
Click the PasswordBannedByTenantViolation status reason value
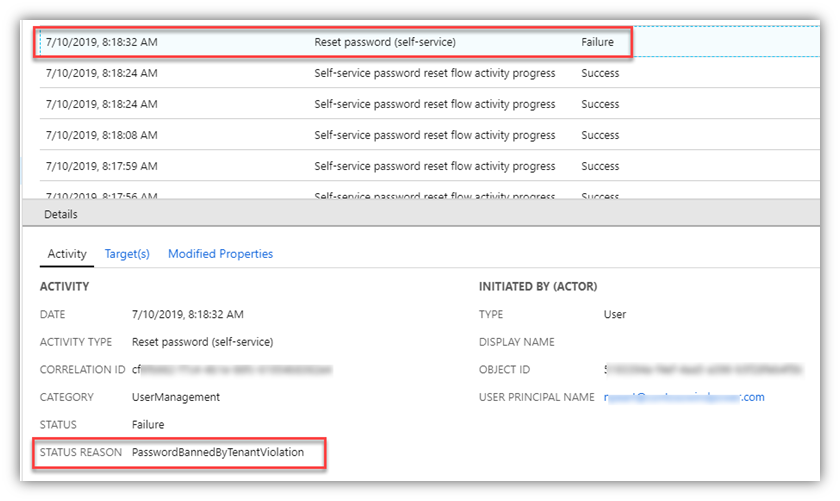[217, 453]
